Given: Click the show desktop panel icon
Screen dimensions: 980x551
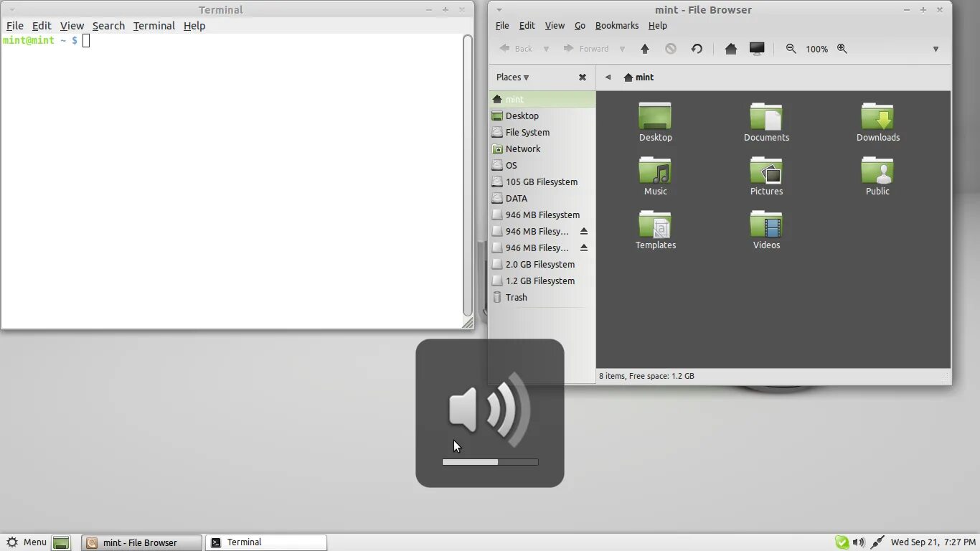Looking at the screenshot, I should pos(61,543).
